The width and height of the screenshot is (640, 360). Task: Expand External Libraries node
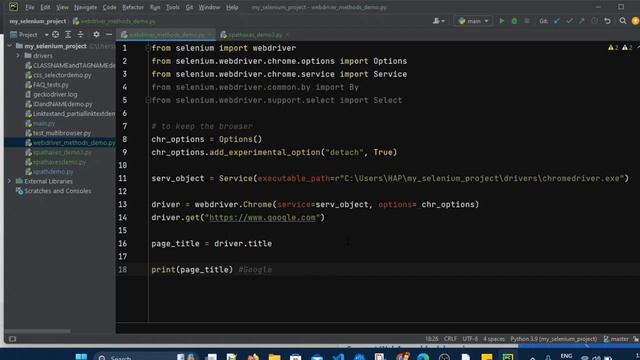tap(10, 181)
